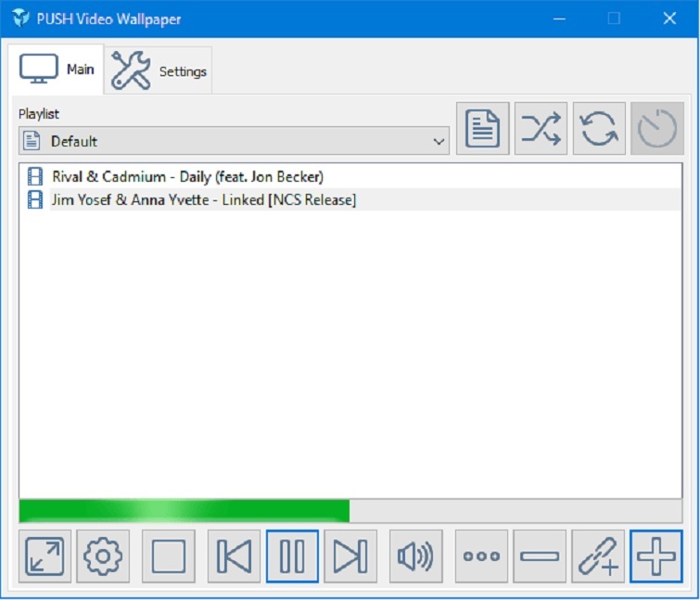Skip to the next video
The image size is (700, 600).
[x=350, y=556]
